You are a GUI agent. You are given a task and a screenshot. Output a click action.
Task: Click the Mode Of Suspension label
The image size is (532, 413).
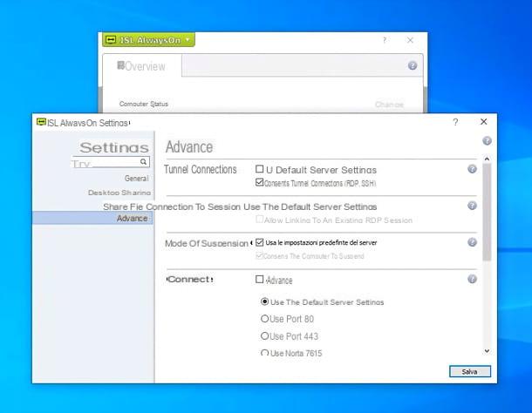click(207, 243)
